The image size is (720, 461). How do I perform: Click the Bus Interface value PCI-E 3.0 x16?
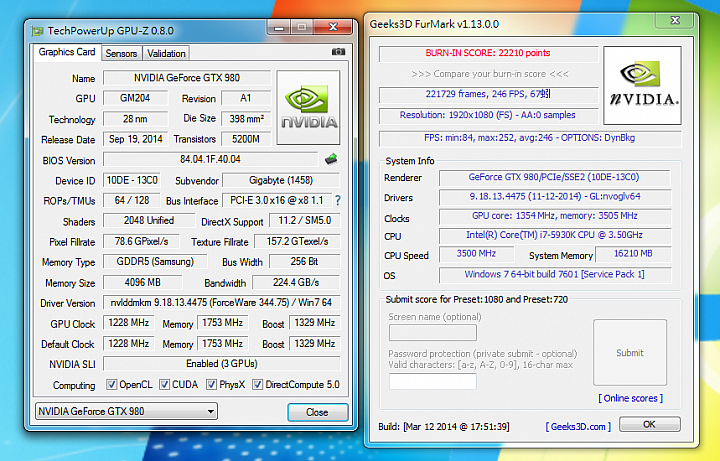[277, 200]
